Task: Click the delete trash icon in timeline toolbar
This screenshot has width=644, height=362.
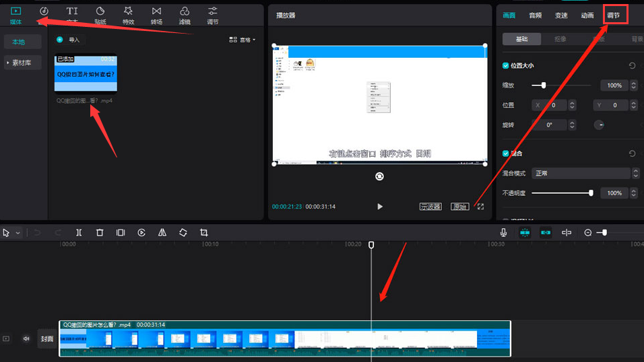Action: [x=100, y=233]
